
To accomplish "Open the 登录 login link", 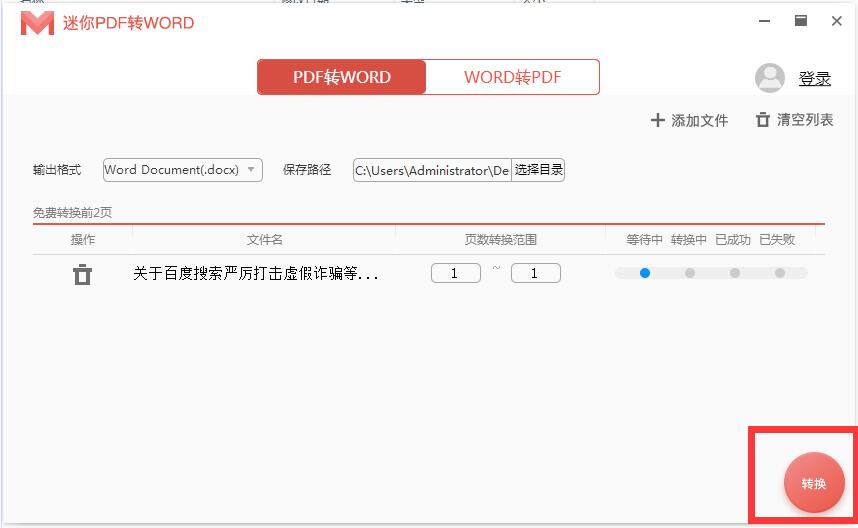I will pos(815,79).
